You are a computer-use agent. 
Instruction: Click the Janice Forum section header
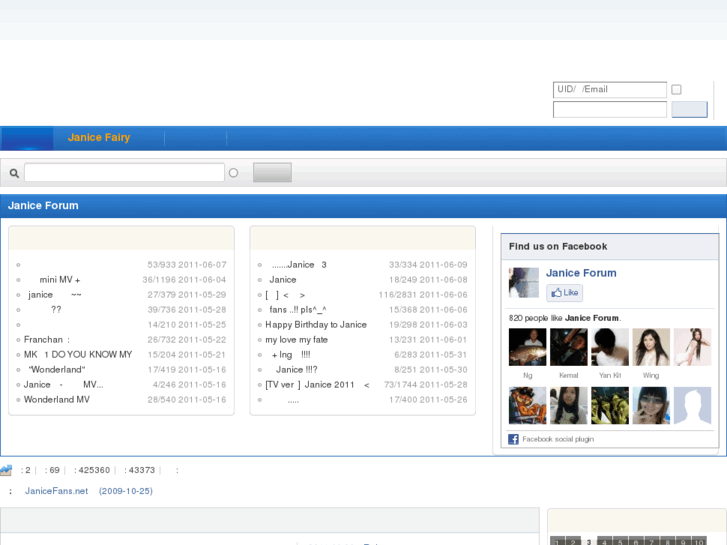pos(43,205)
